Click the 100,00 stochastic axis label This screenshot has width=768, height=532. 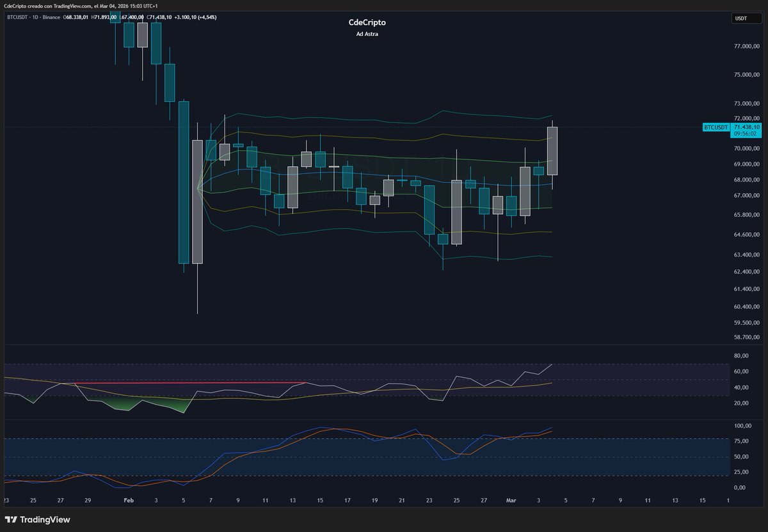point(742,426)
